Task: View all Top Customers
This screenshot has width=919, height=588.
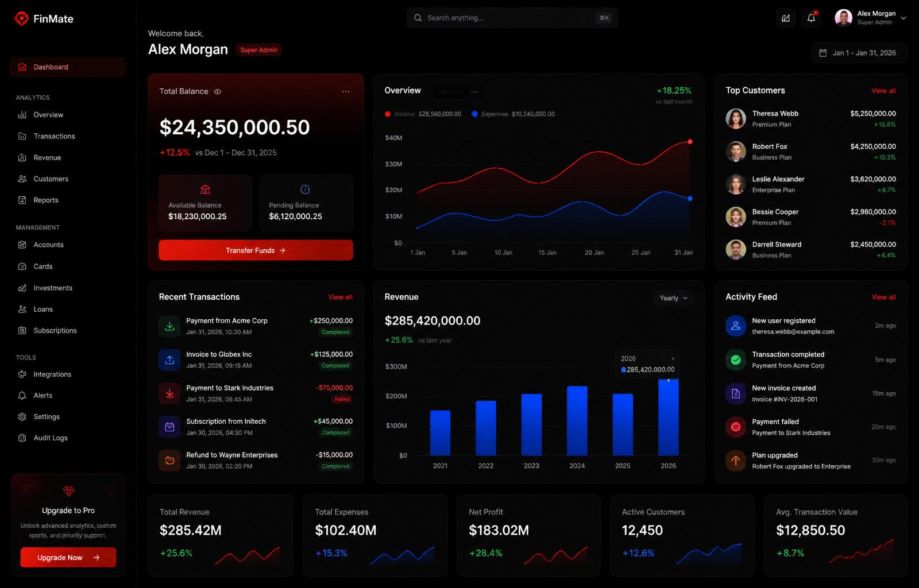Action: (883, 91)
